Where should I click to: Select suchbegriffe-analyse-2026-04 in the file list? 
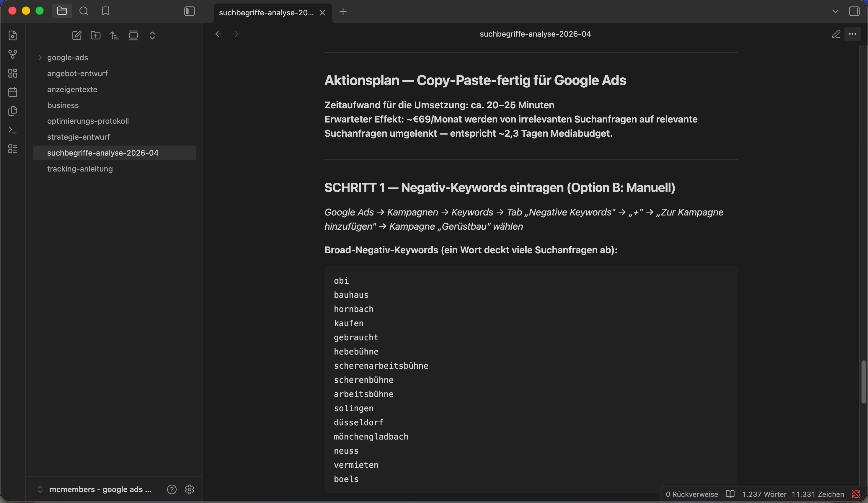coord(114,153)
